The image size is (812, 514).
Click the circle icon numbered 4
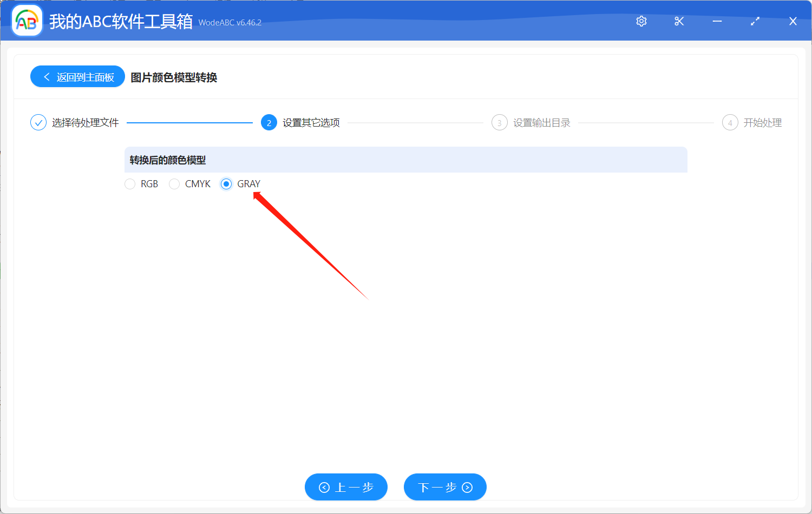pyautogui.click(x=730, y=122)
